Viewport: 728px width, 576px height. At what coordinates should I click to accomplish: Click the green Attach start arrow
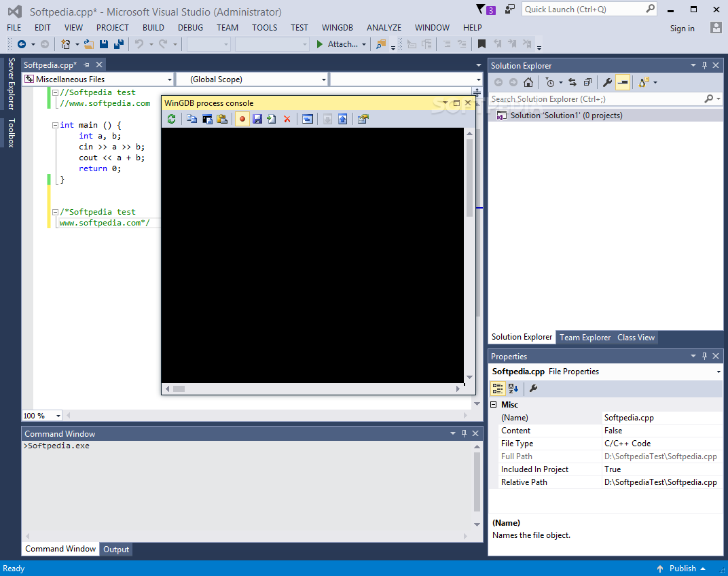click(319, 44)
